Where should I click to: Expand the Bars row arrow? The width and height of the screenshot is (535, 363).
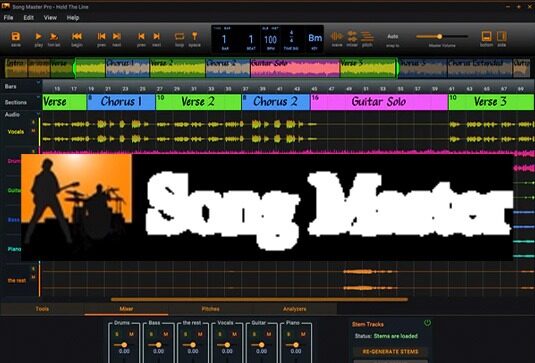38,82
